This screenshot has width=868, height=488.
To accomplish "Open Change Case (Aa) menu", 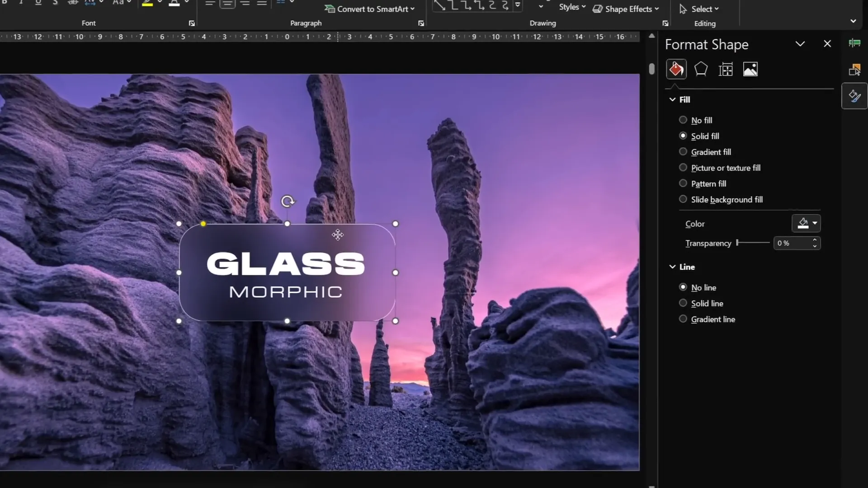I will pos(122,3).
